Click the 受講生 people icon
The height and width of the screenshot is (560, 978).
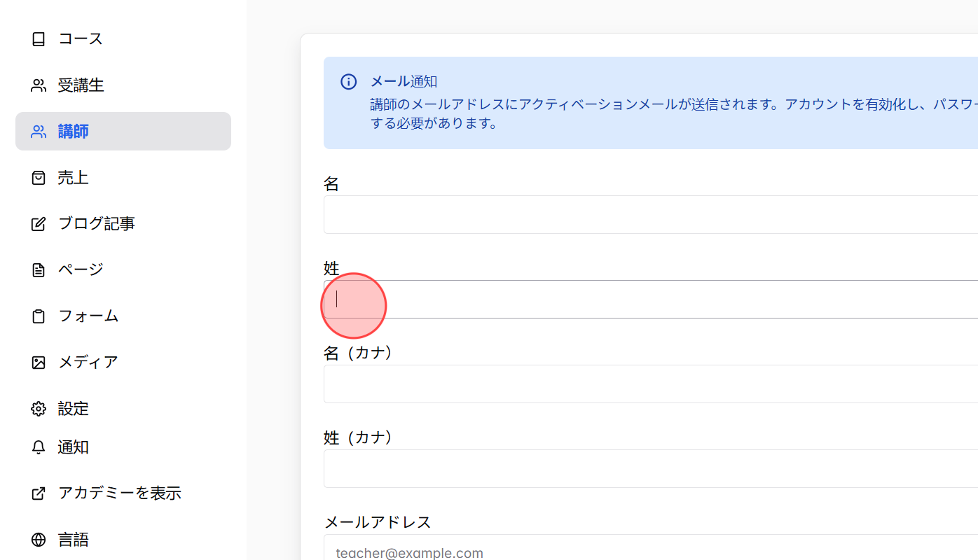[x=39, y=85]
